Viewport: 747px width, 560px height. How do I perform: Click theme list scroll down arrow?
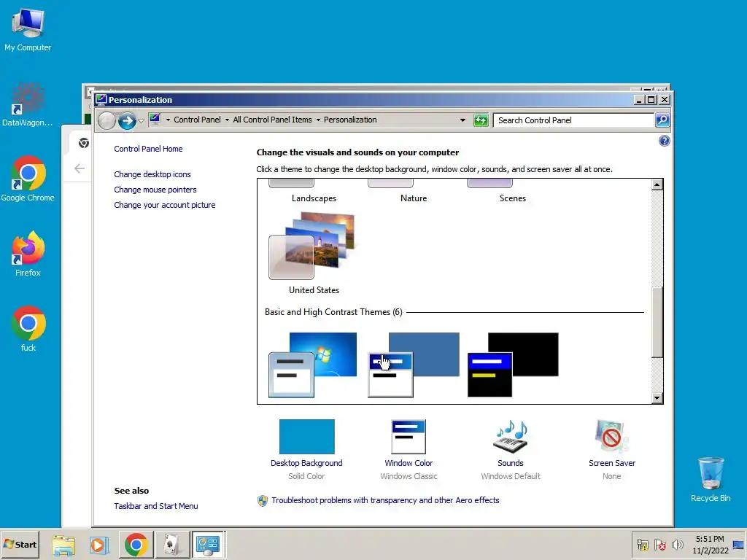[x=657, y=398]
